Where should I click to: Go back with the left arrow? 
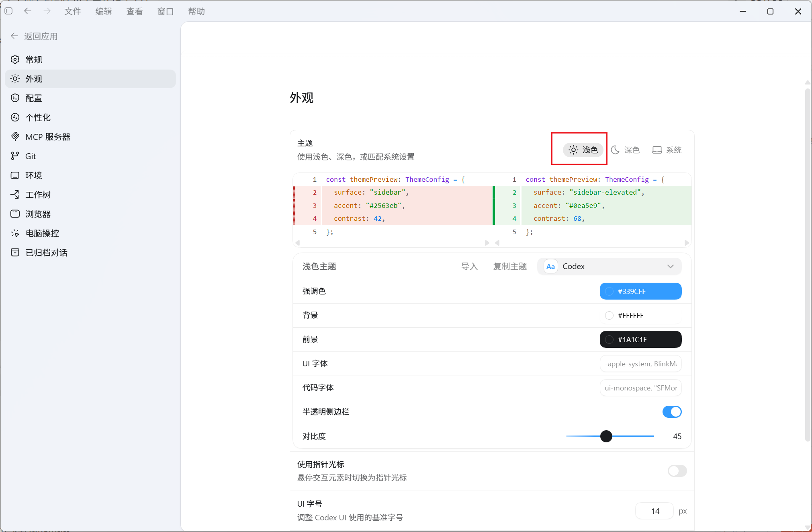tap(28, 11)
